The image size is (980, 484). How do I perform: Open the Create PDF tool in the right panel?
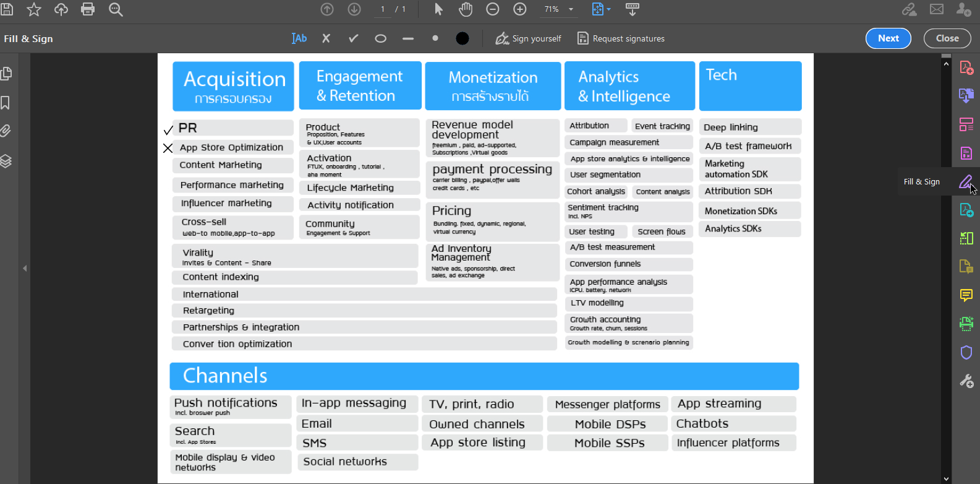pos(966,67)
